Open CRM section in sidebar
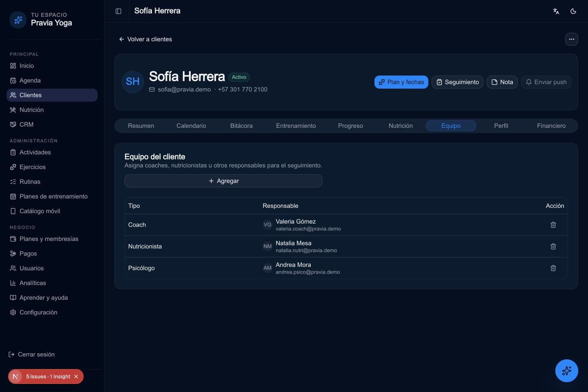The width and height of the screenshot is (588, 392). [52, 125]
